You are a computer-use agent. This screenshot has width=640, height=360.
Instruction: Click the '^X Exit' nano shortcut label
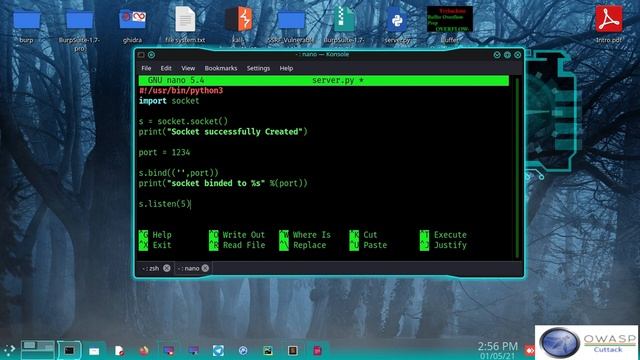tap(155, 245)
